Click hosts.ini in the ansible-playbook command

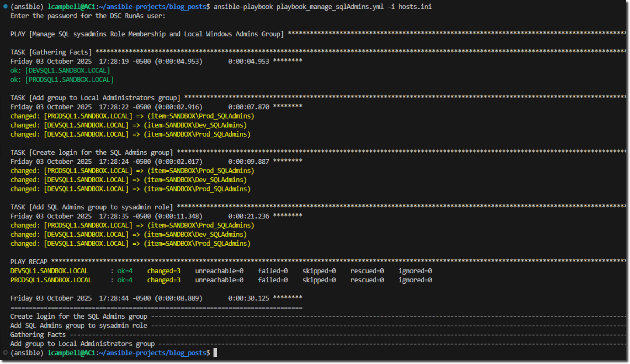(415, 7)
